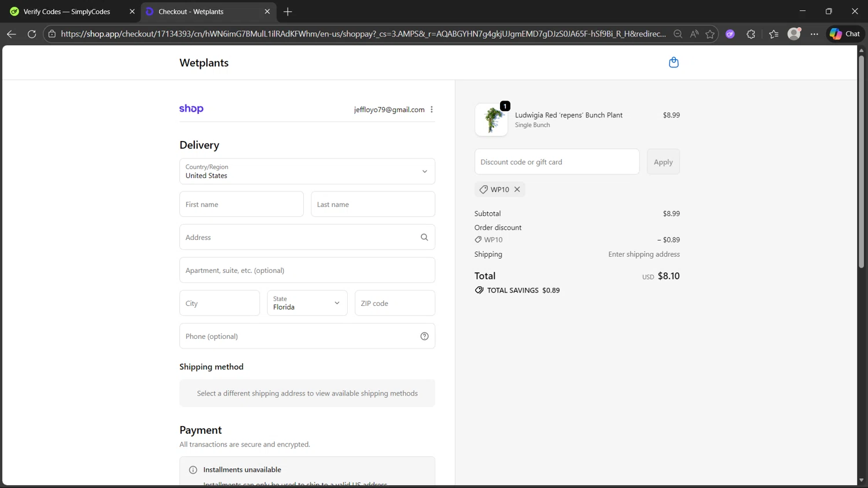Image resolution: width=868 pixels, height=488 pixels.
Task: Open browser zoom magnifier in address bar
Action: (678, 34)
